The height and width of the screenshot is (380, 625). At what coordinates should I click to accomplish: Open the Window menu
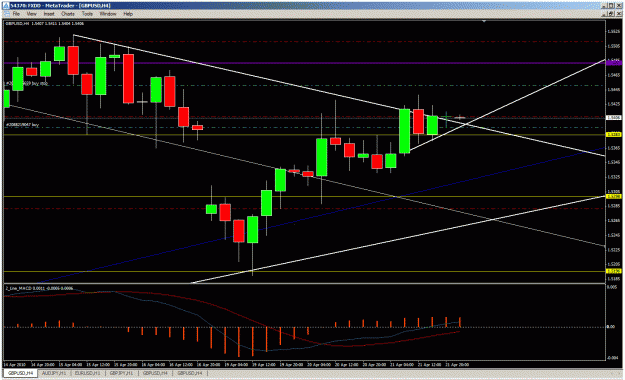click(x=108, y=14)
